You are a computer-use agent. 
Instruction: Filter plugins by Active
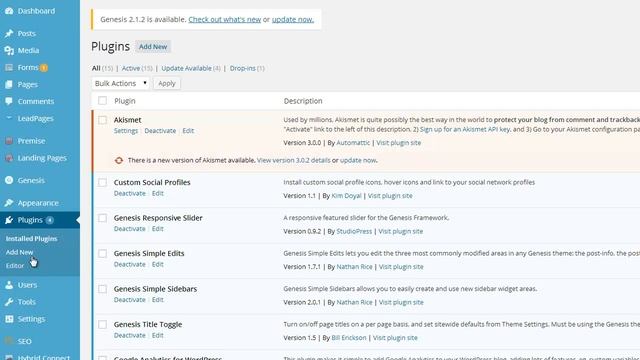click(x=131, y=68)
